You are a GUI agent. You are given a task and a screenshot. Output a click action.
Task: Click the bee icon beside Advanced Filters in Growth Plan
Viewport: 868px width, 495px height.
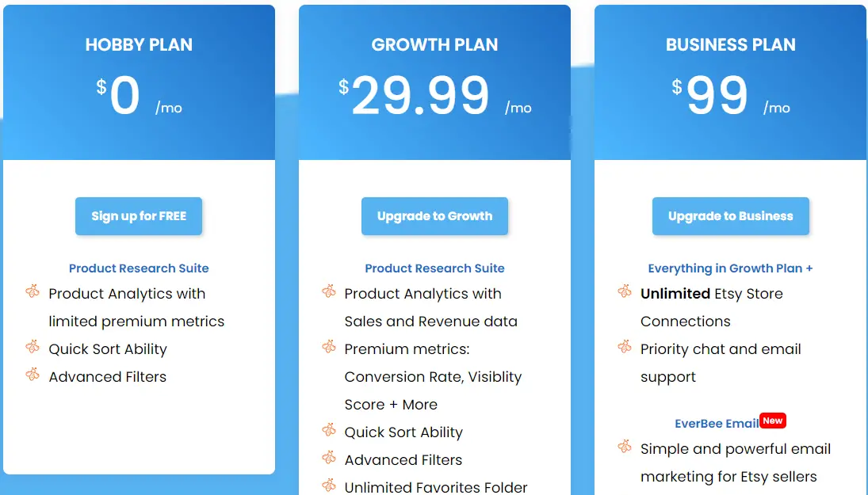[x=328, y=459]
